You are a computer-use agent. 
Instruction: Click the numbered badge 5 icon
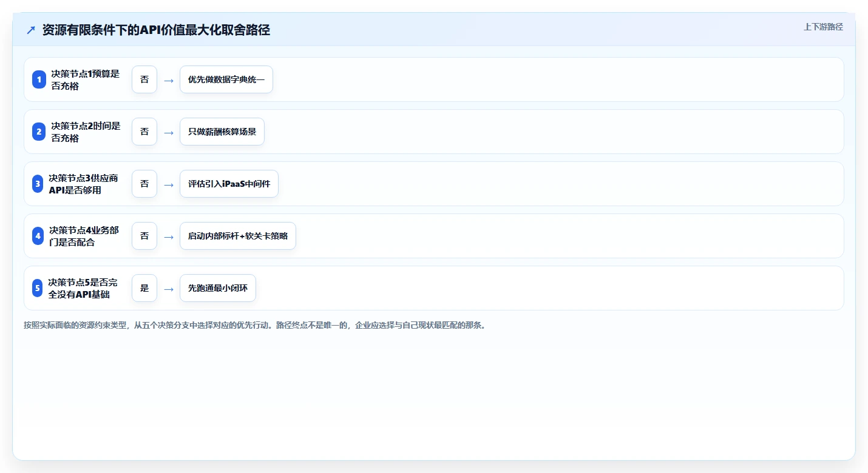(38, 288)
